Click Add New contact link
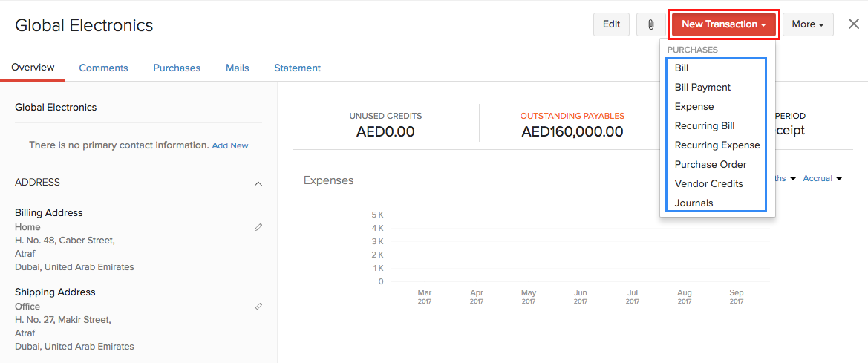868x363 pixels. (x=230, y=145)
